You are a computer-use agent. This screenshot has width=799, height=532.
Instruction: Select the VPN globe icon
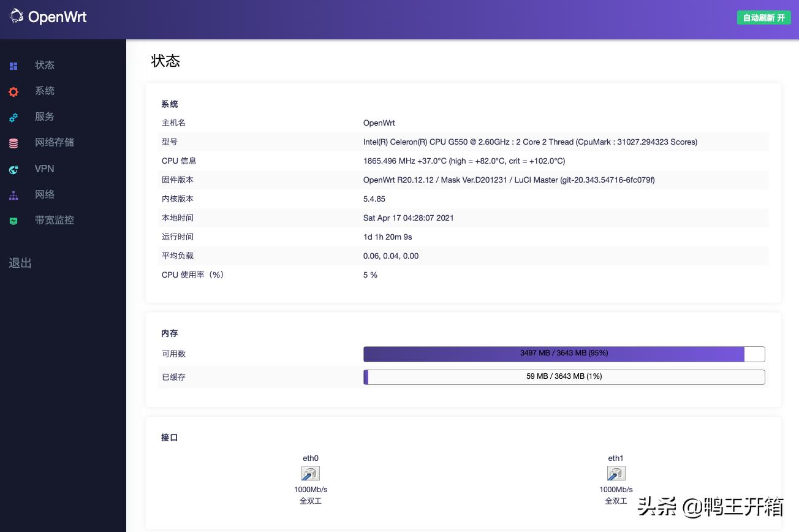13,170
